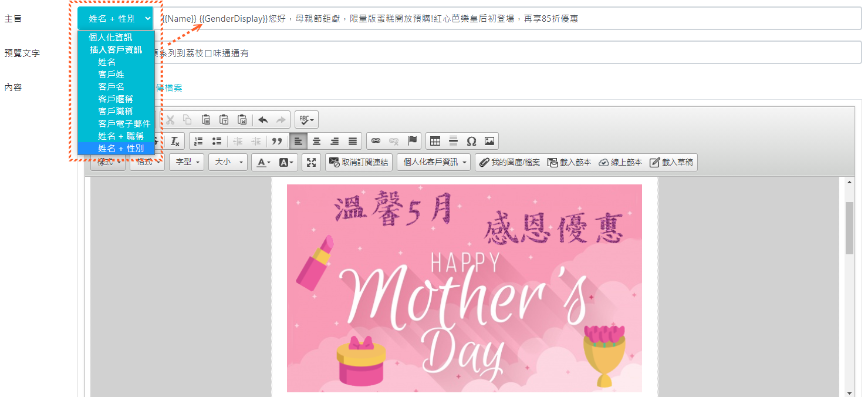Viewport: 868px width, 397px height.
Task: Toggle align left
Action: click(x=298, y=141)
